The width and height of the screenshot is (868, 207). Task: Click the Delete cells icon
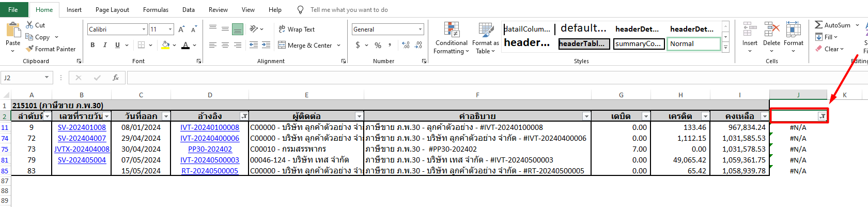point(771,29)
